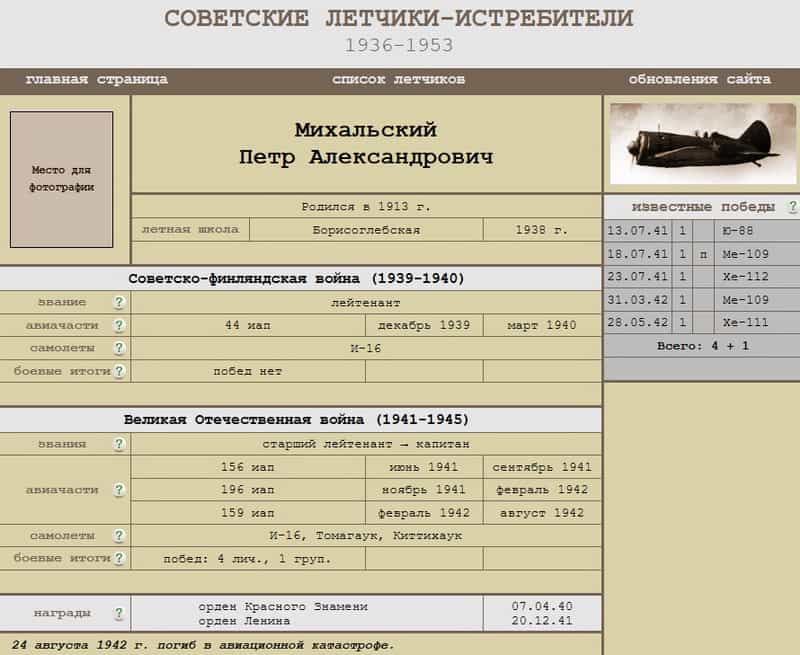
Task: Click help icon for "авиачасти" in Soviet-Finnish War section
Action: click(119, 325)
